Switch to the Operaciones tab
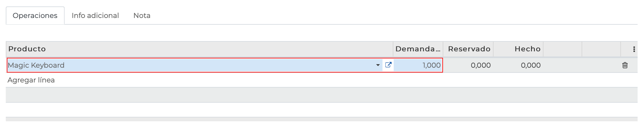Image resolution: width=644 pixels, height=129 pixels. (x=35, y=15)
